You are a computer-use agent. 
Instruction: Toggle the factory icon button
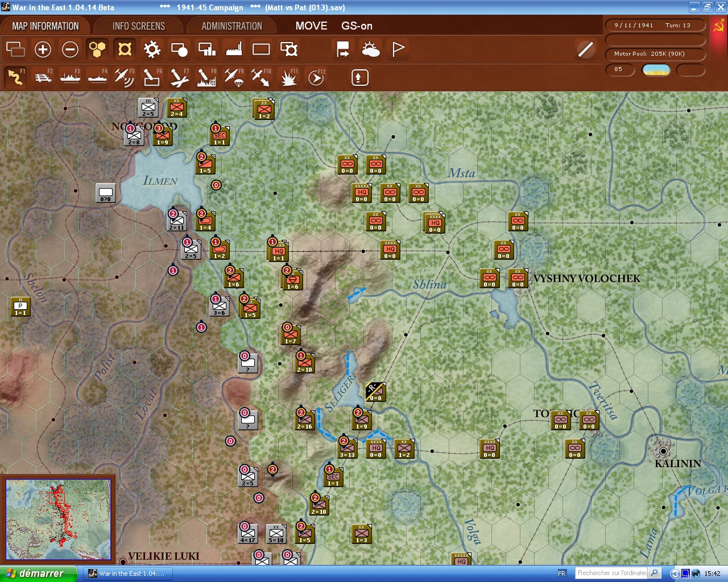(x=234, y=49)
